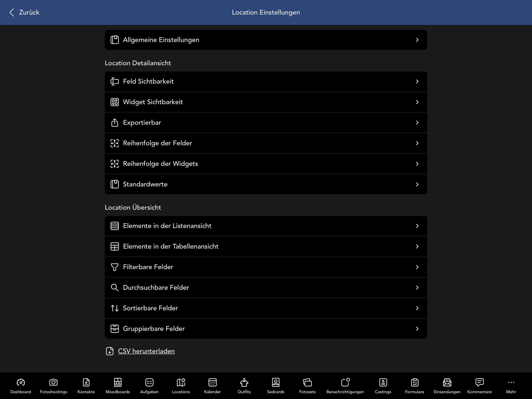Screen dimensions: 532x399
Task: Open Elemente in der Listenansicht
Action: 266,226
